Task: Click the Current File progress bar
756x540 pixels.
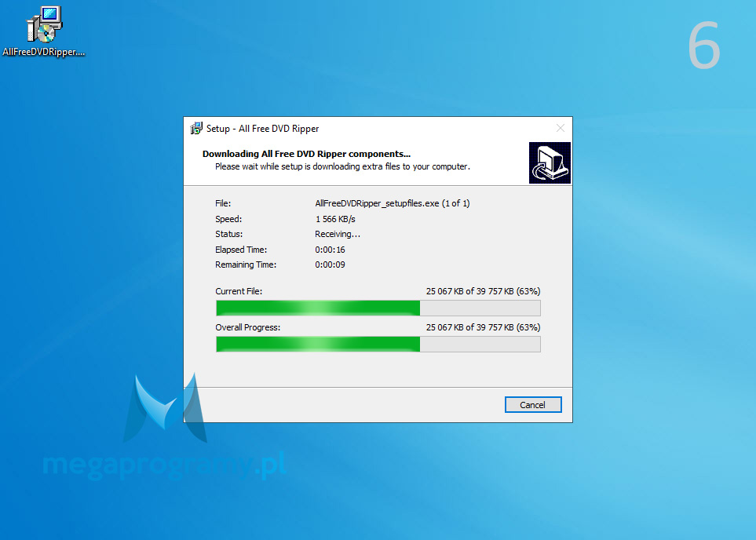Action: [x=378, y=308]
